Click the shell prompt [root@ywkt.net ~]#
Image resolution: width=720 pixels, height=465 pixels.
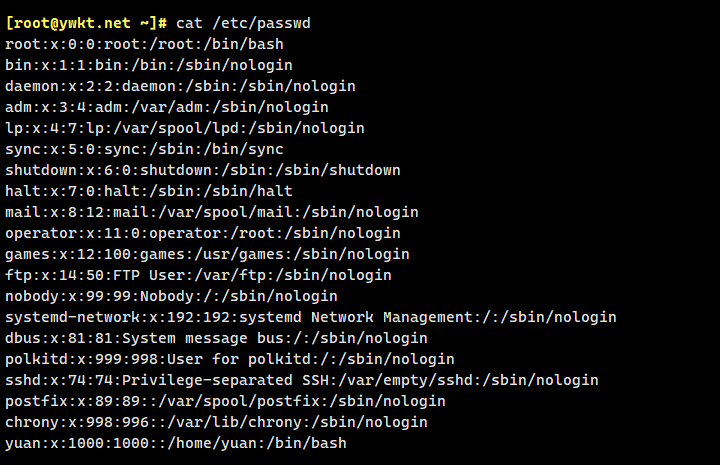tap(86, 23)
